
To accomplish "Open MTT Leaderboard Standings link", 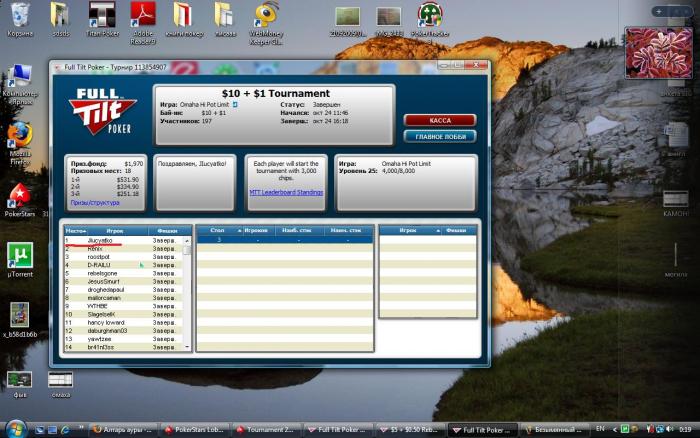I will 286,192.
